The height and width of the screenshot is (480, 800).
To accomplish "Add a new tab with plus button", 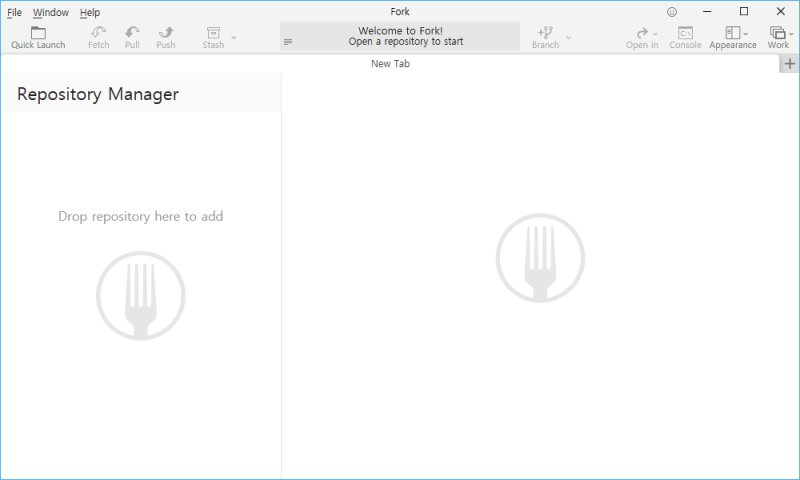I will 790,64.
